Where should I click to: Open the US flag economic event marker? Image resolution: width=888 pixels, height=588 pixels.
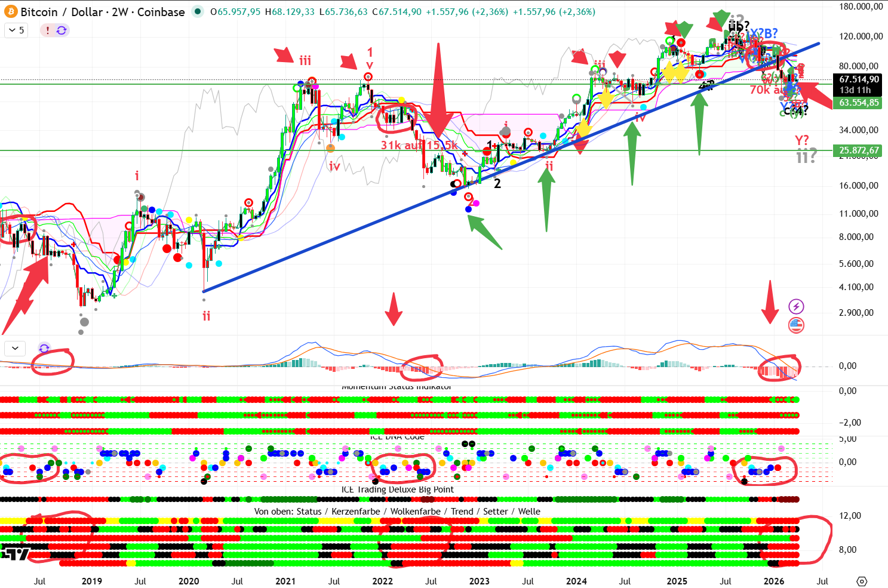coord(796,325)
